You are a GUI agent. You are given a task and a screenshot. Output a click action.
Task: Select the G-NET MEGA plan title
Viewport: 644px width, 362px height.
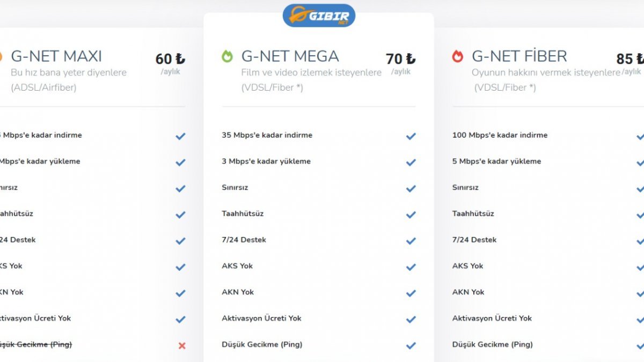(290, 56)
